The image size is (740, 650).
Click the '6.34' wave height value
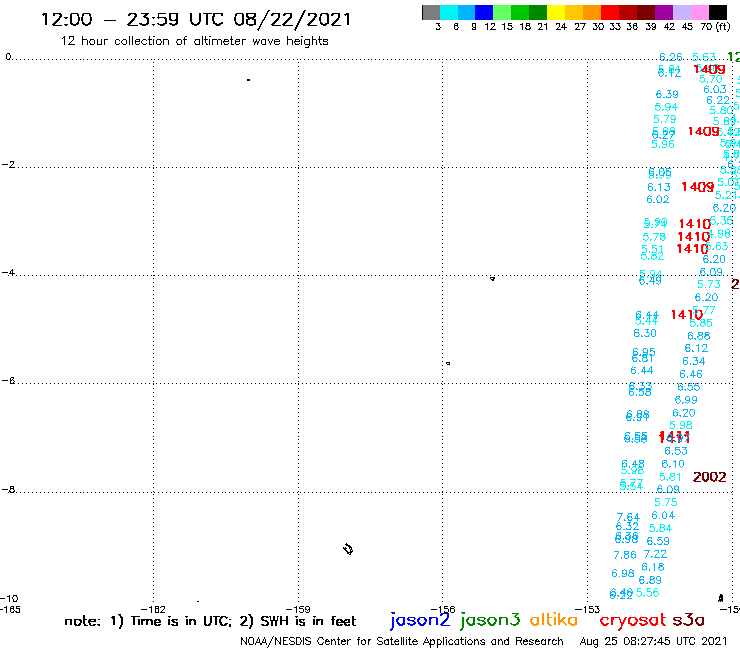pos(694,362)
